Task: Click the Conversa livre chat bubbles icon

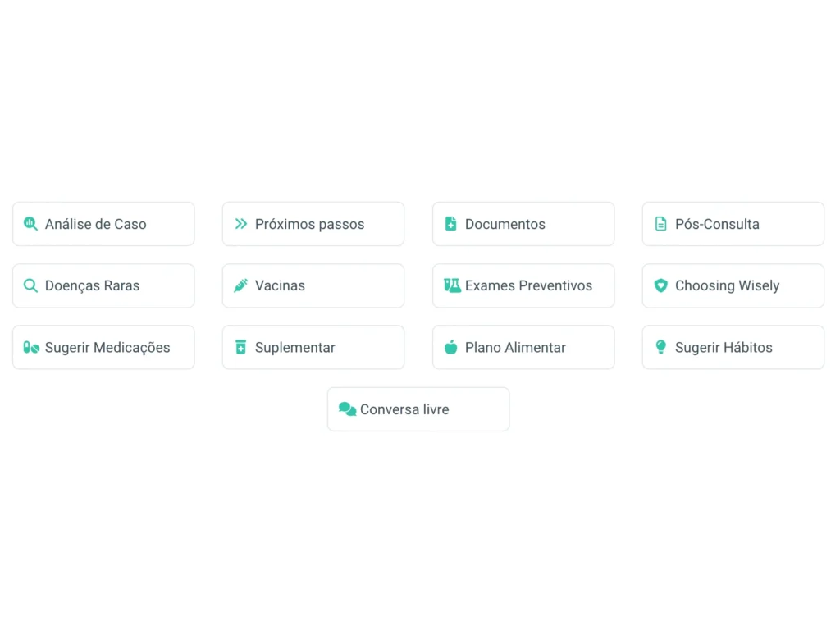Action: point(347,409)
